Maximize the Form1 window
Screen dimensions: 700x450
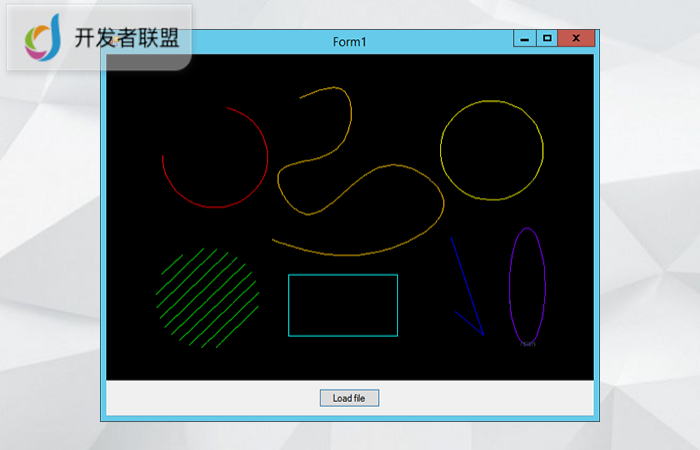coord(547,39)
